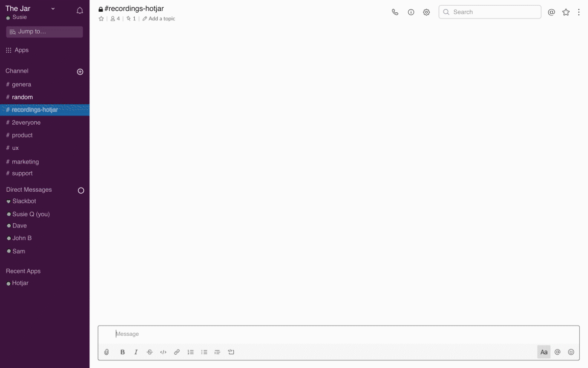The image size is (588, 368).
Task: Expand the pinned items list
Action: (x=132, y=18)
